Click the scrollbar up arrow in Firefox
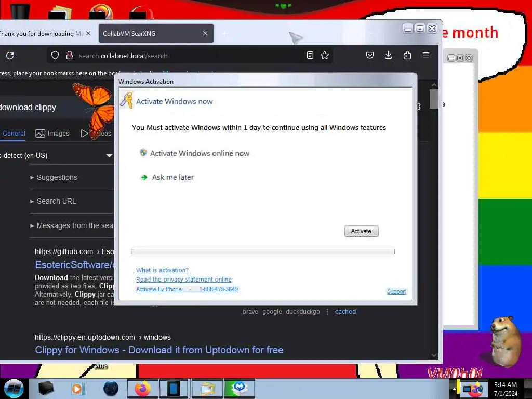532x399 pixels. tap(434, 85)
